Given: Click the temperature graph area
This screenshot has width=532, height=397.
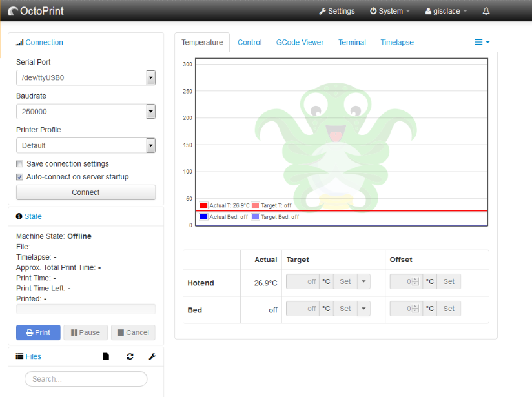Looking at the screenshot, I should pyautogui.click(x=342, y=142).
